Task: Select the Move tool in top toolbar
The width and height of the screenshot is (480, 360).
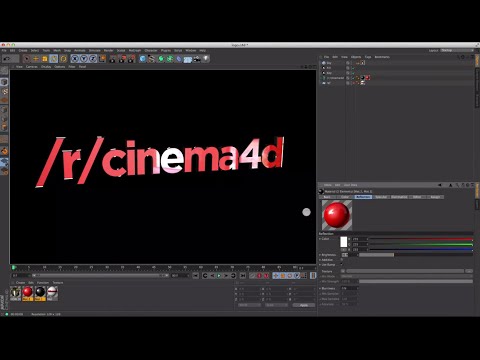Action: 36,59
